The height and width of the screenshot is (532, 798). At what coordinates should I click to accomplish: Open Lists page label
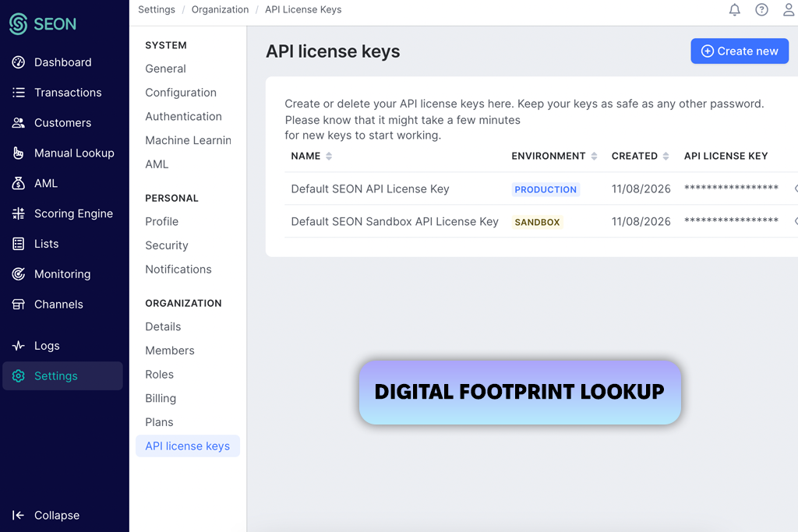coord(46,244)
